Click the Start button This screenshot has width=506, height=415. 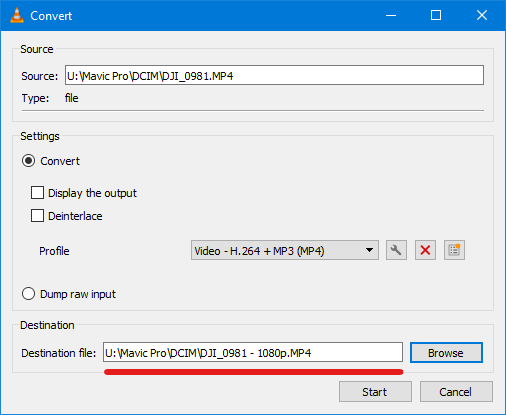375,392
